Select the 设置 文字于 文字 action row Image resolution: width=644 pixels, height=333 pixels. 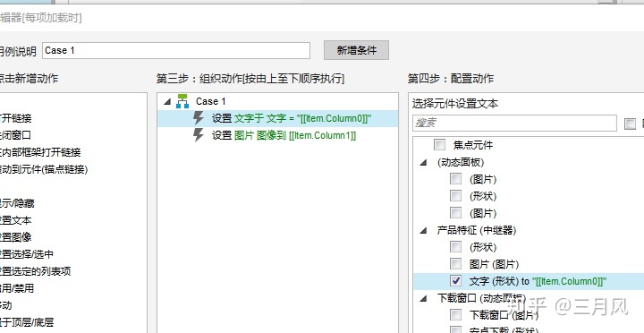coord(277,118)
